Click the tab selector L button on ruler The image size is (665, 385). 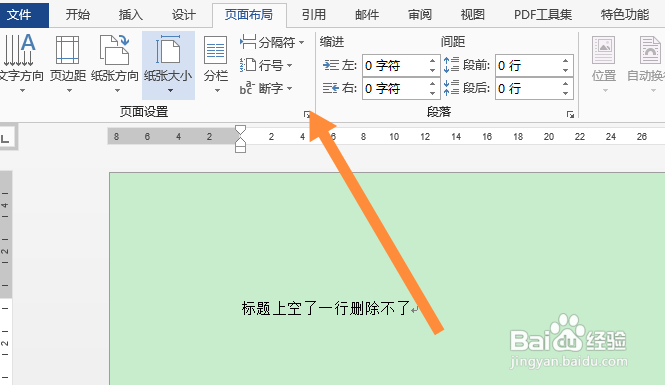(x=7, y=137)
